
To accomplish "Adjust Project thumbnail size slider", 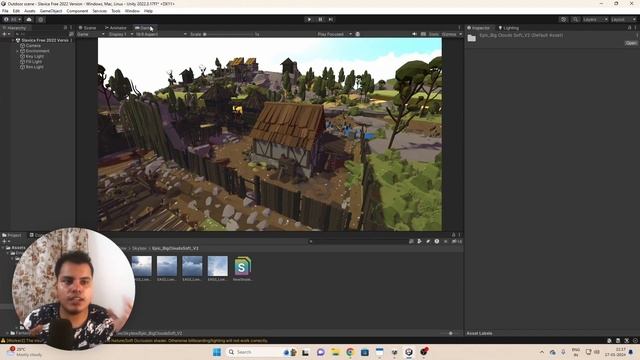I will pyautogui.click(x=451, y=333).
